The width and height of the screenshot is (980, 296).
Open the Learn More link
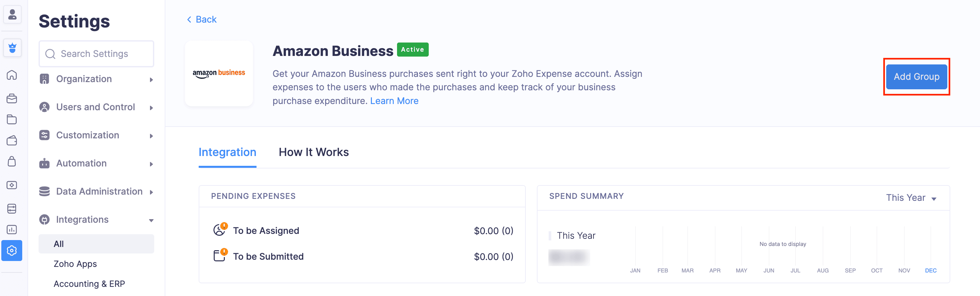coord(394,101)
